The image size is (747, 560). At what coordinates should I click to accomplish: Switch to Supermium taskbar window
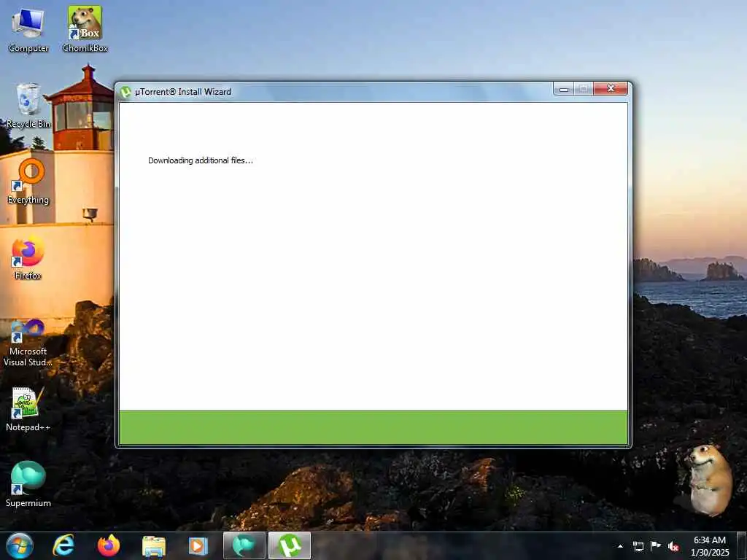(x=244, y=545)
